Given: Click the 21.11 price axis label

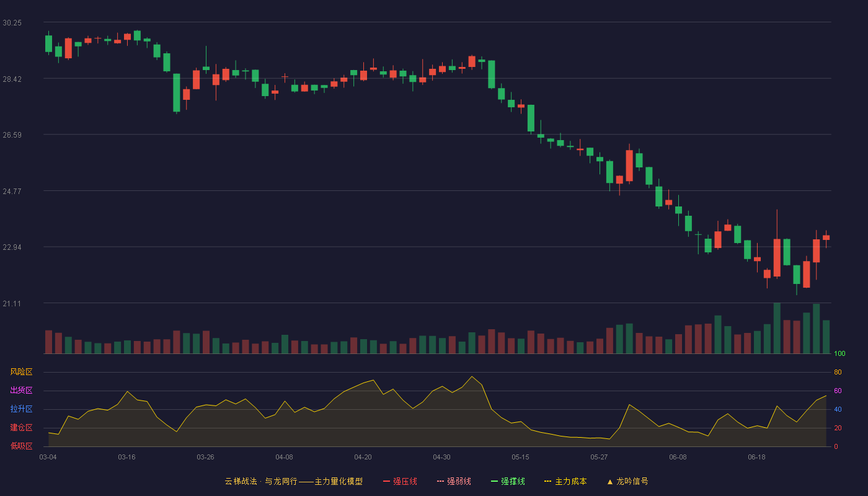Looking at the screenshot, I should [12, 303].
